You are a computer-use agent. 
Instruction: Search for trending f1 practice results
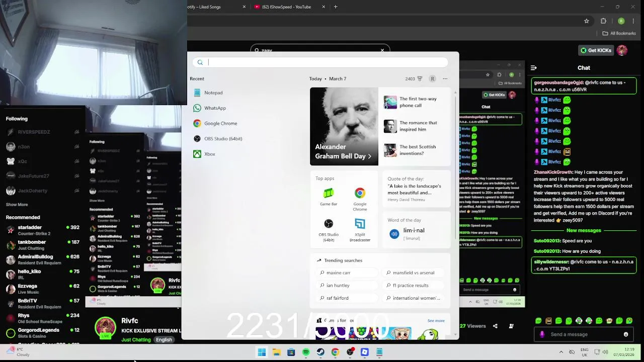(x=414, y=285)
